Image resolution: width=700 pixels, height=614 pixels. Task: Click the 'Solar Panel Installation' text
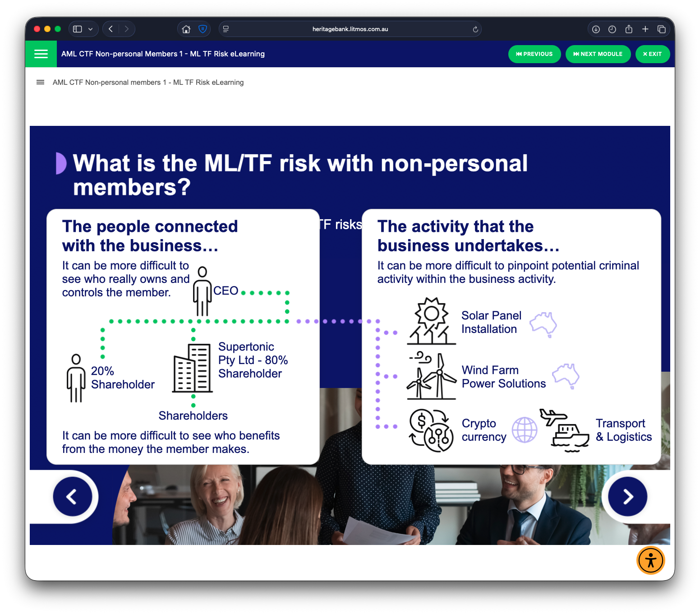[491, 322]
